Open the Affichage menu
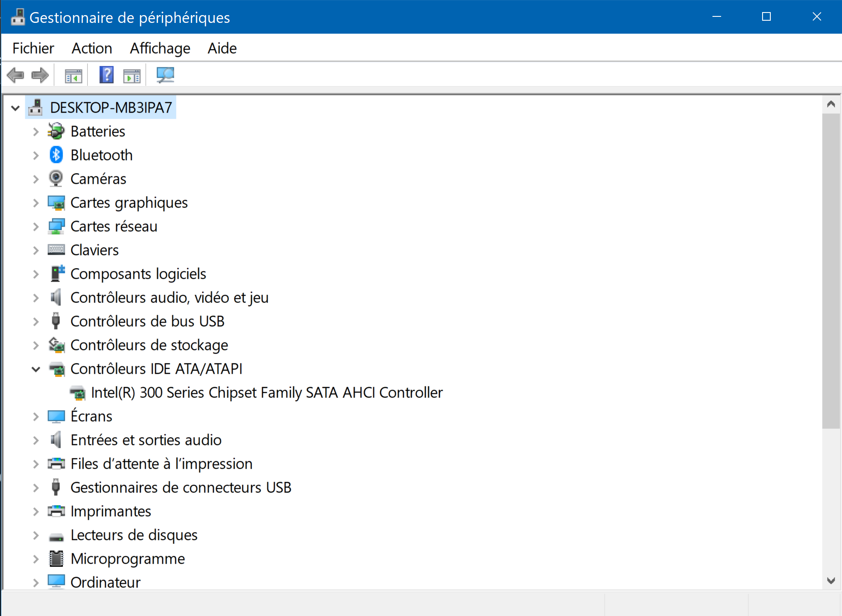842x616 pixels. (160, 48)
